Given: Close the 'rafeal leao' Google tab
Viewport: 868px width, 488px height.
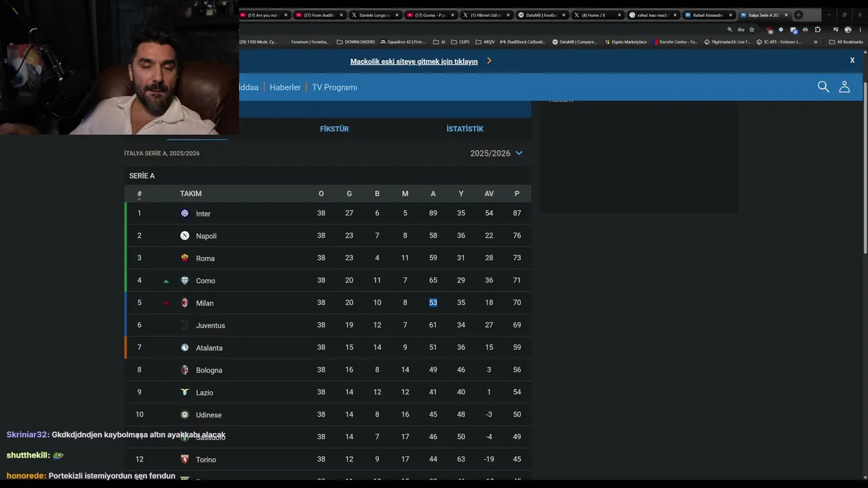Looking at the screenshot, I should (x=675, y=15).
